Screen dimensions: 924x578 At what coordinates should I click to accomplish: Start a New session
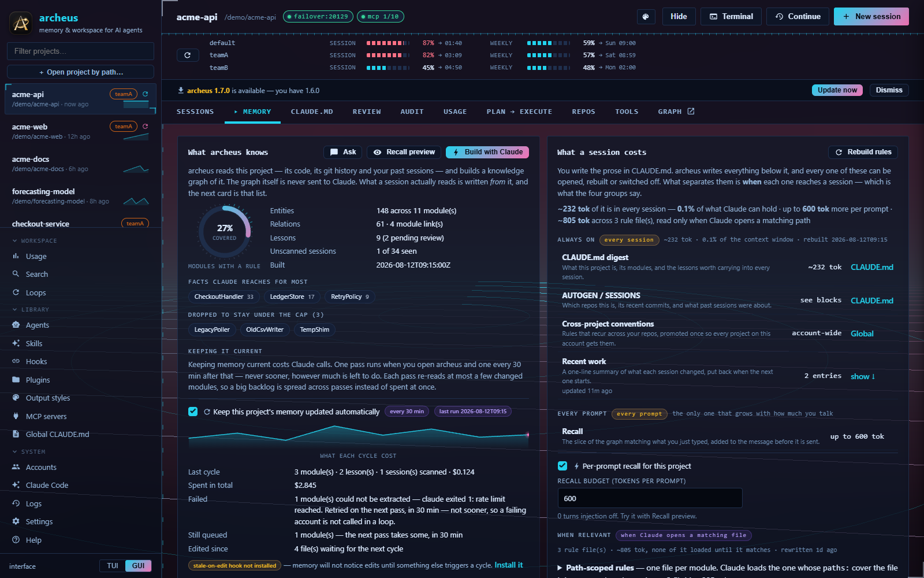(871, 17)
